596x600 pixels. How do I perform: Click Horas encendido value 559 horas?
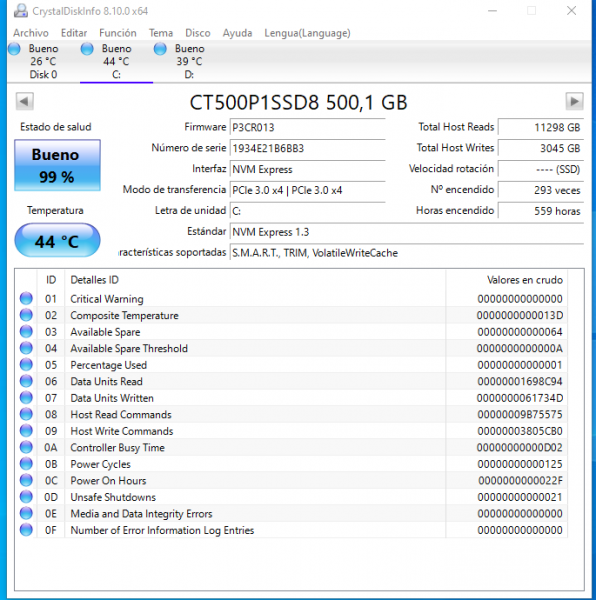[541, 211]
